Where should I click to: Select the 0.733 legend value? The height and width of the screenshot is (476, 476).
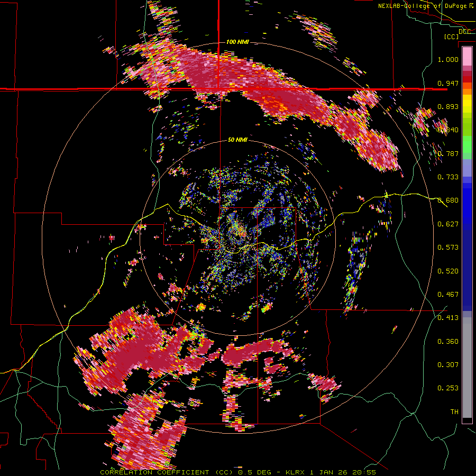pos(448,177)
